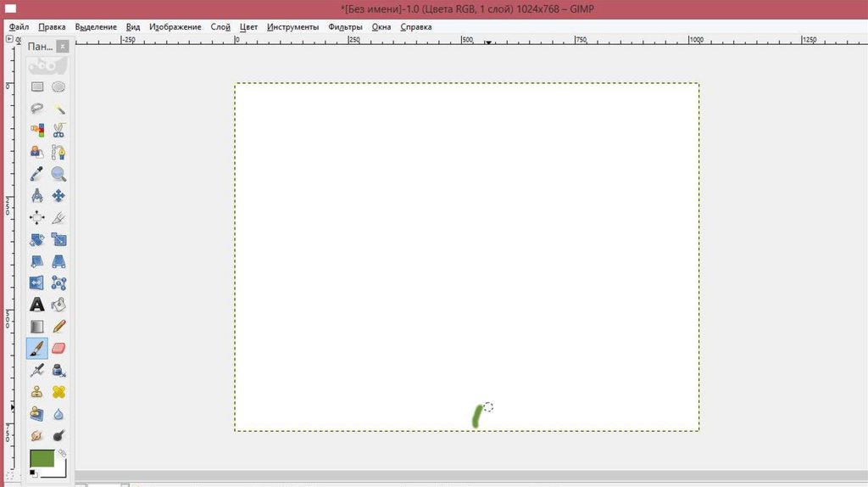Select the Heal tool
The height and width of the screenshot is (487, 868).
(58, 392)
